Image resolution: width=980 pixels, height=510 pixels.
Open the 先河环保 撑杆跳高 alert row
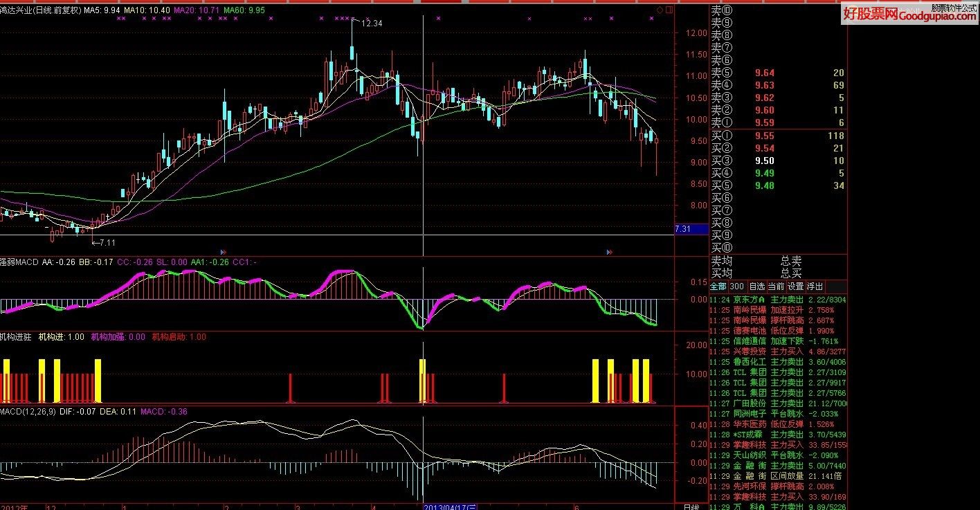pyautogui.click(x=779, y=486)
